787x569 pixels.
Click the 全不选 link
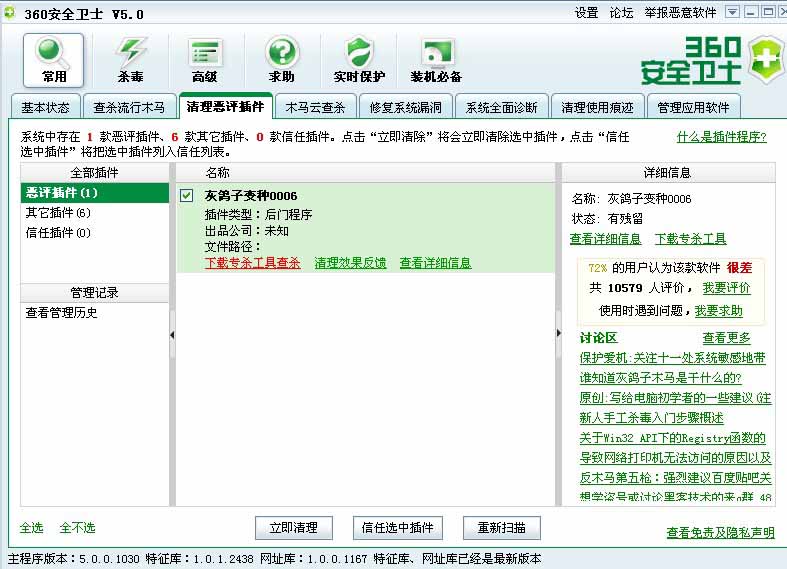pos(77,528)
